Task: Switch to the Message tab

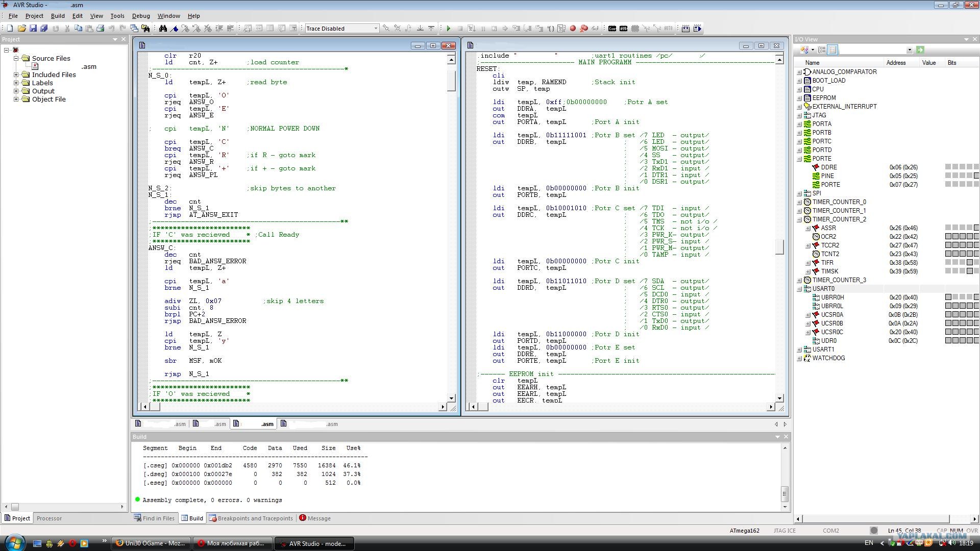Action: [x=315, y=518]
